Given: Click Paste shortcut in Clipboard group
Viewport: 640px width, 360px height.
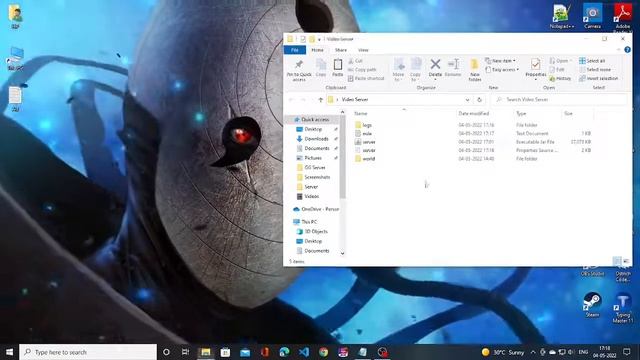Looking at the screenshot, I should click(366, 78).
